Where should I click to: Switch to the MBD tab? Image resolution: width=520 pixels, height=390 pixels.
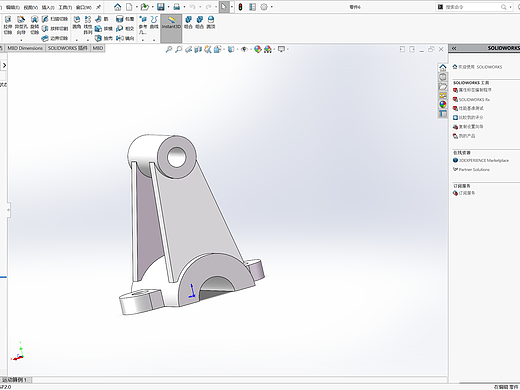tap(98, 48)
